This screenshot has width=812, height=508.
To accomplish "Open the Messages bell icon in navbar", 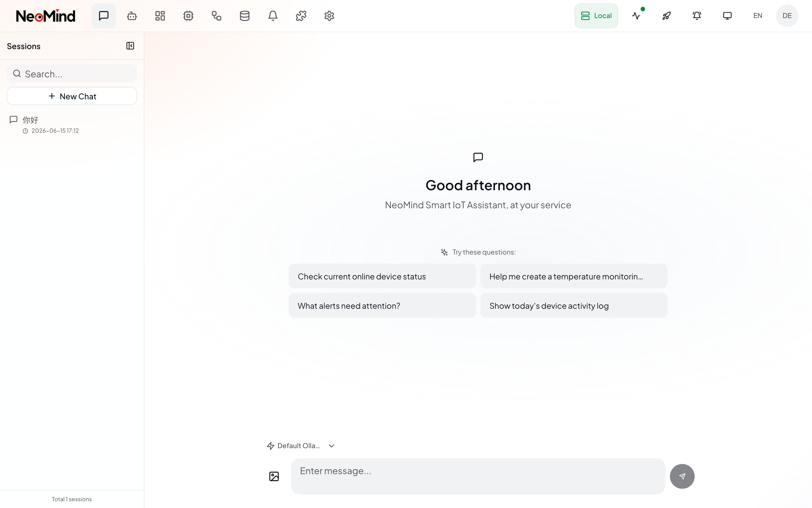I will 273,16.
